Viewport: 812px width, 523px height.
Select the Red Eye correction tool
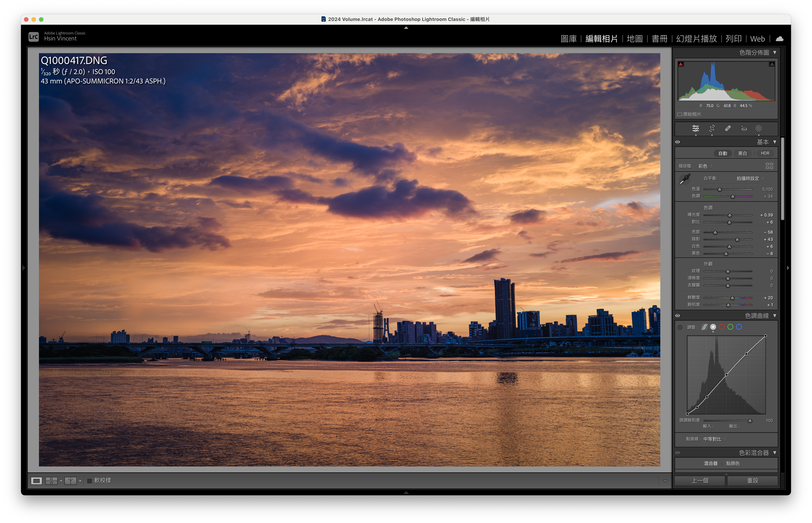[x=744, y=128]
